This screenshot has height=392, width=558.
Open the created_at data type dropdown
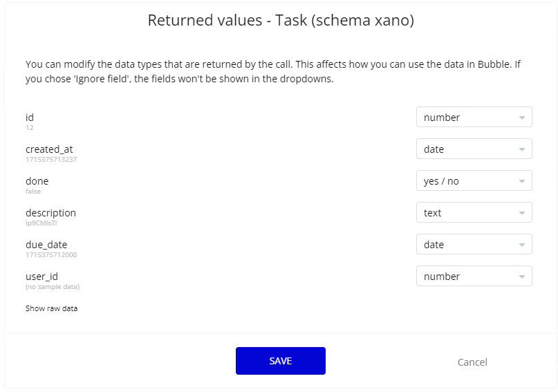click(474, 149)
